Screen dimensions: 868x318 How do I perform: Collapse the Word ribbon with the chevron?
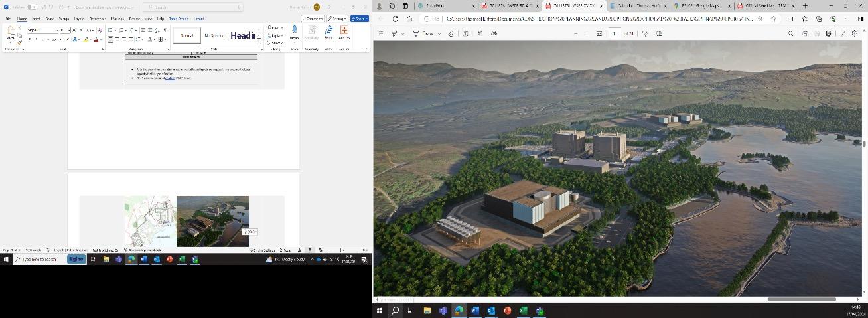pos(366,48)
